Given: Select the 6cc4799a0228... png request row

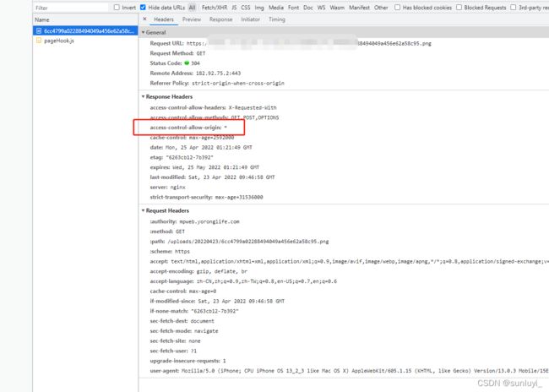Looking at the screenshot, I should [x=85, y=30].
